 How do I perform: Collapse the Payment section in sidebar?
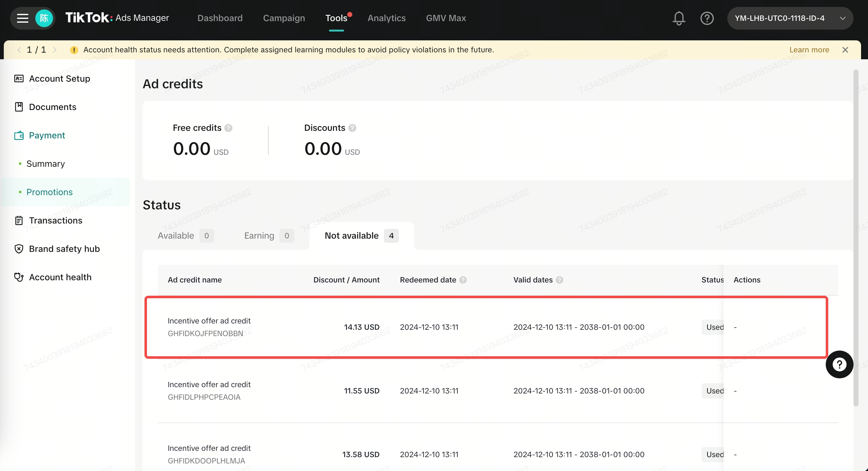[47, 135]
